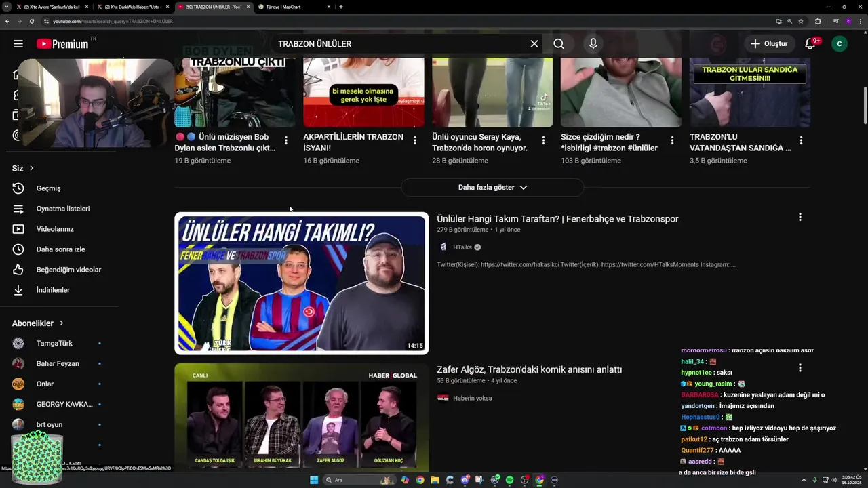This screenshot has height=488, width=868.
Task: Open the YouTube hamburger guide menu
Action: tap(18, 43)
